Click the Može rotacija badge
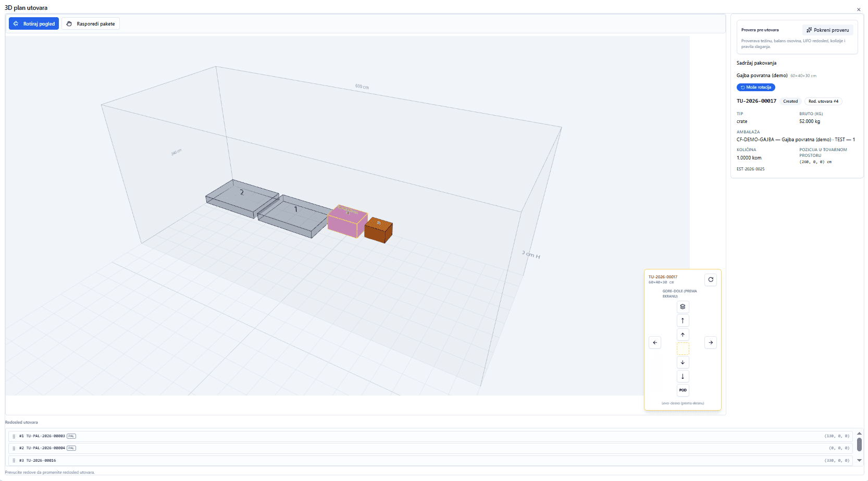The width and height of the screenshot is (868, 481). point(755,87)
